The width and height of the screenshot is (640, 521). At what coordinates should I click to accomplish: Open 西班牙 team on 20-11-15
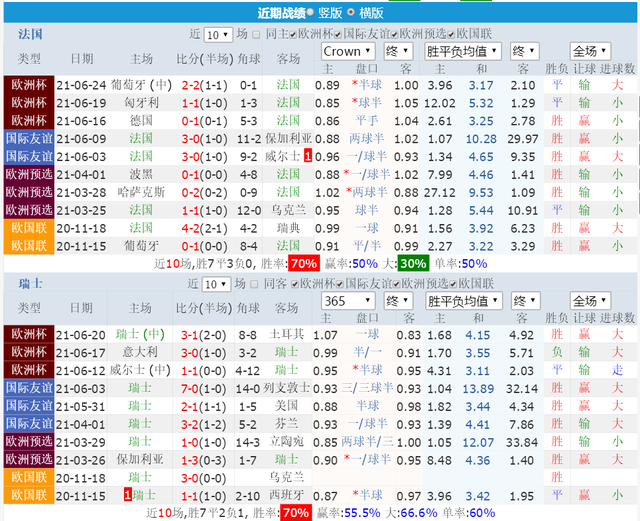287,495
